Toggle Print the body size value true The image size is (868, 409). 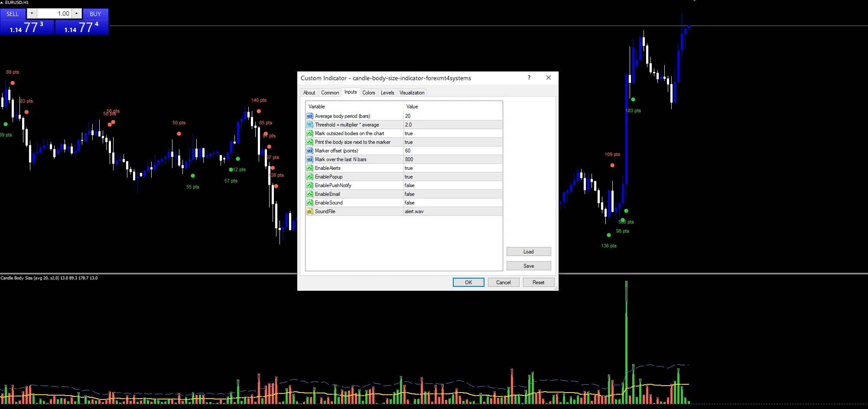tap(453, 142)
